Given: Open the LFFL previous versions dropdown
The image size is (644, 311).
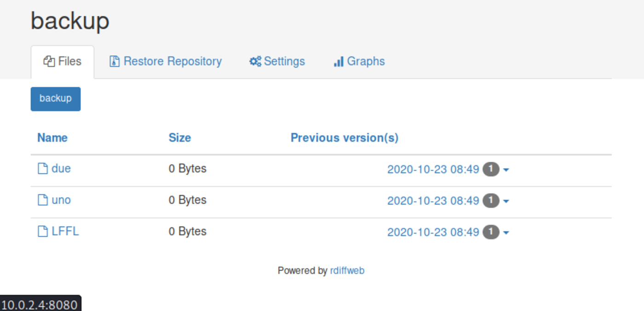Looking at the screenshot, I should click(506, 232).
